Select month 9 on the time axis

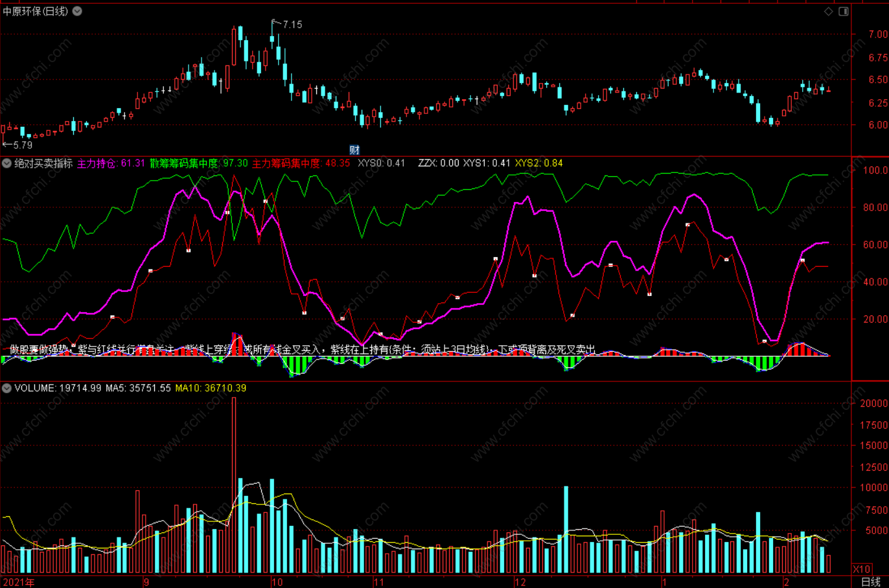click(x=146, y=582)
